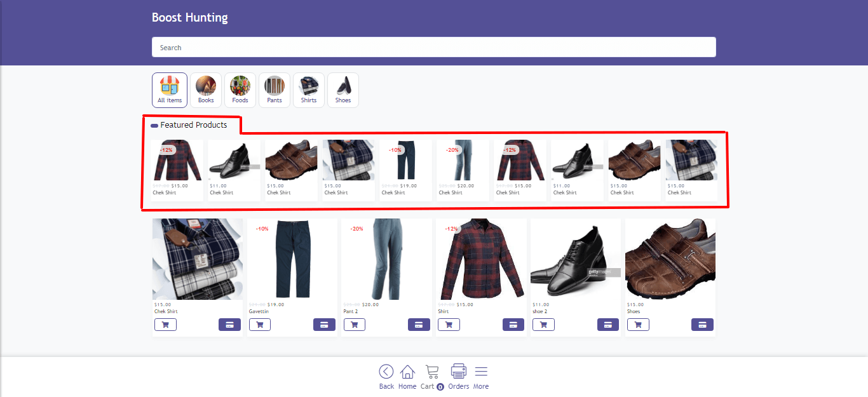The height and width of the screenshot is (397, 868).
Task: Open the Shoes category
Action: click(343, 90)
